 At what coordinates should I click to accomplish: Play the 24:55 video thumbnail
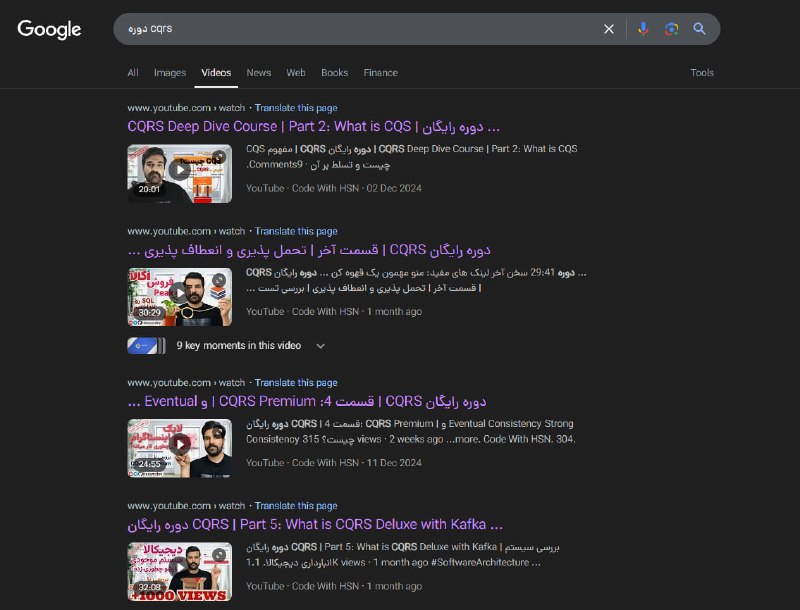pos(180,448)
